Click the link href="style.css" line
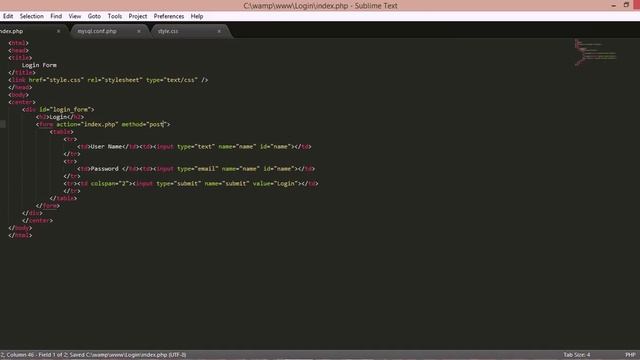Screen dimensions: 640x360 pyautogui.click(x=108, y=80)
